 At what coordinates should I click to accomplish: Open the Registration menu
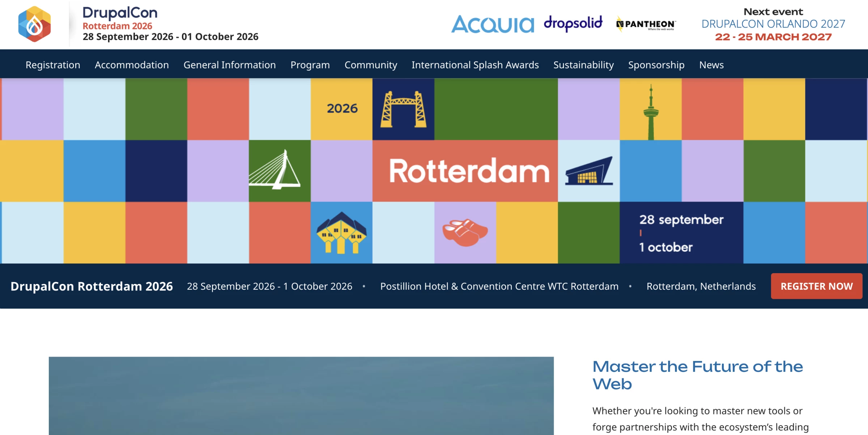tap(53, 65)
